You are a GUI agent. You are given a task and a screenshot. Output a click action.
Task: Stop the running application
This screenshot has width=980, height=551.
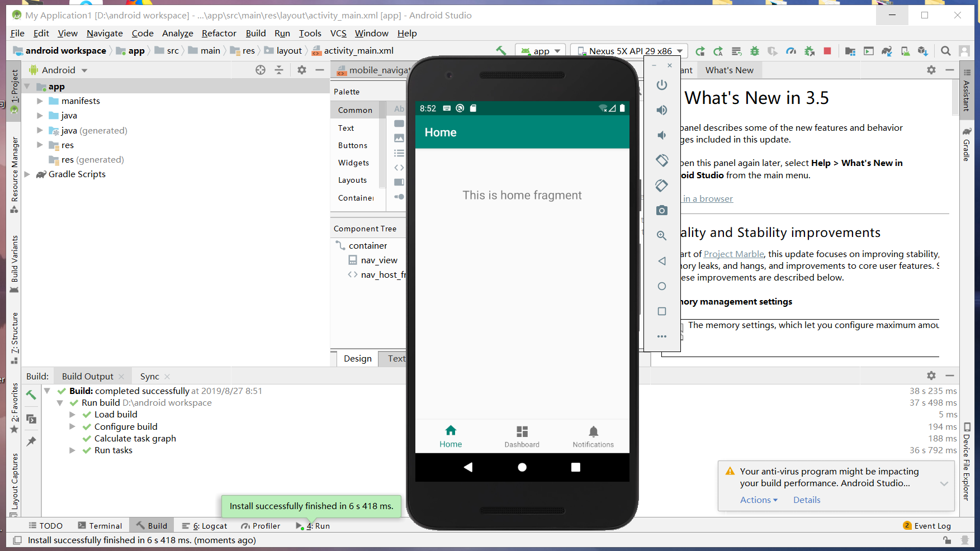pos(828,51)
